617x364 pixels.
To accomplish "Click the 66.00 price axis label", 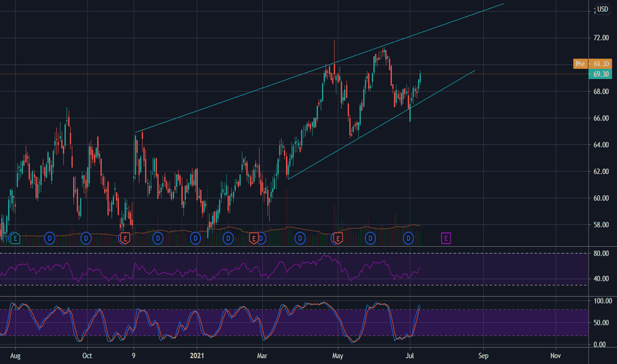I will coord(601,118).
